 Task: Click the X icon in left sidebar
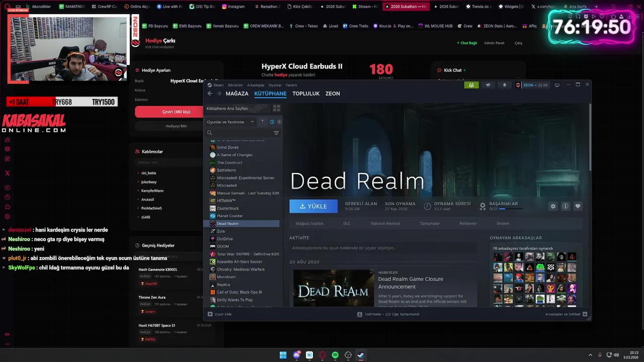pos(8,173)
